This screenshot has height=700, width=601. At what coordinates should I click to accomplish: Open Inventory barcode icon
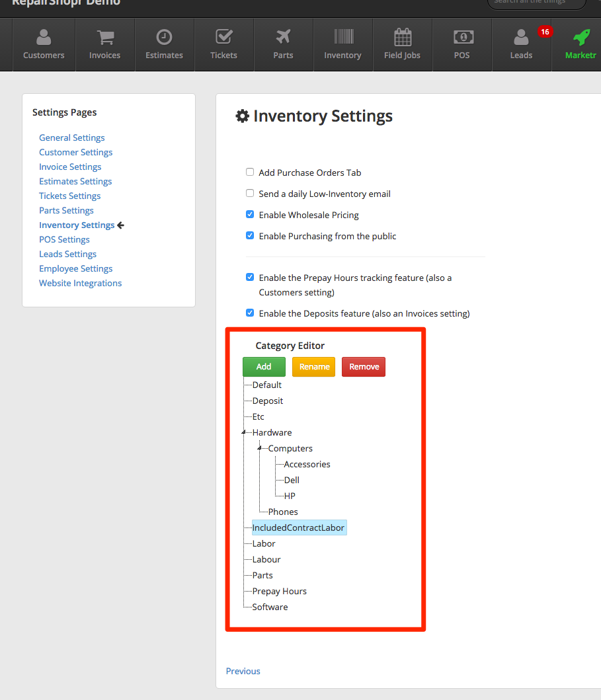(342, 37)
